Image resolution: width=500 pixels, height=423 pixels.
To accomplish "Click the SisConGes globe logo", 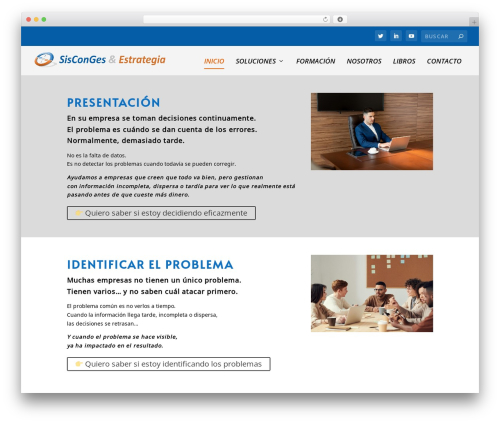I will coord(45,59).
